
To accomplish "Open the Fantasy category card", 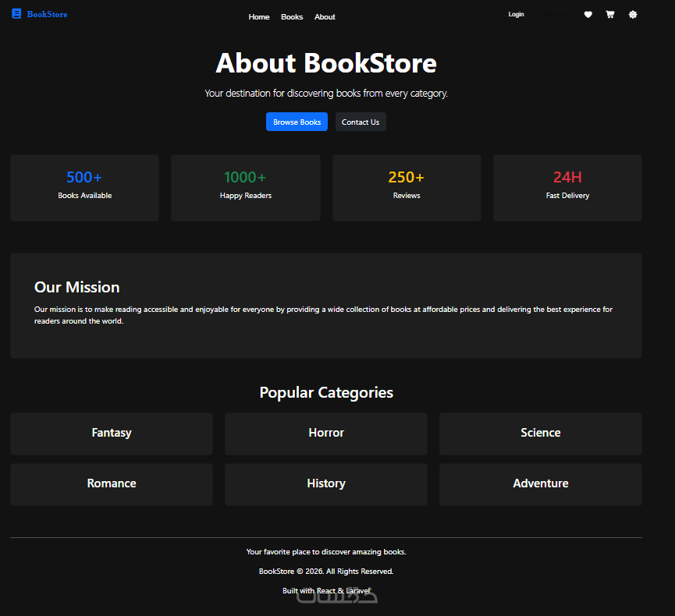I will pyautogui.click(x=112, y=434).
